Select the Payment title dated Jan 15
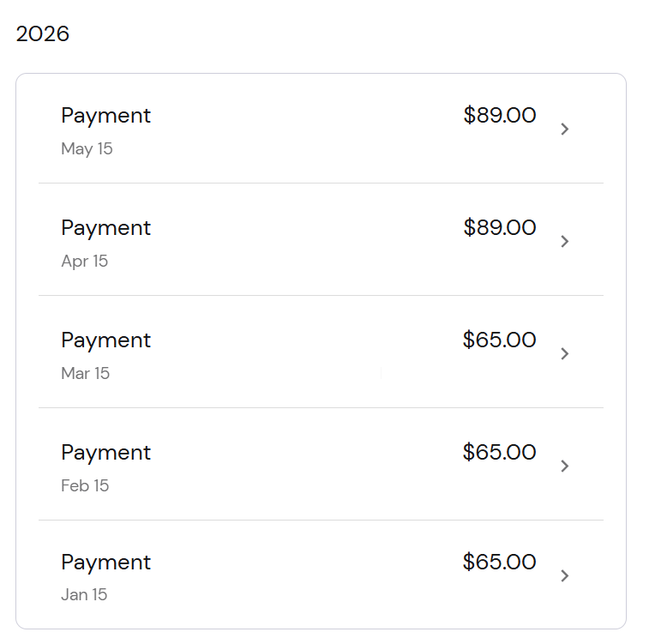The width and height of the screenshot is (649, 644). tap(106, 563)
